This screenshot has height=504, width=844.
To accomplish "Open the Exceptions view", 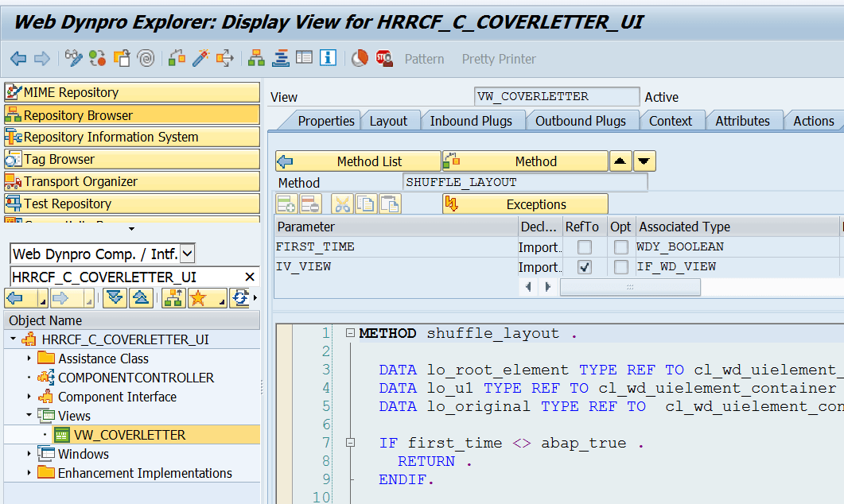I will coord(525,204).
